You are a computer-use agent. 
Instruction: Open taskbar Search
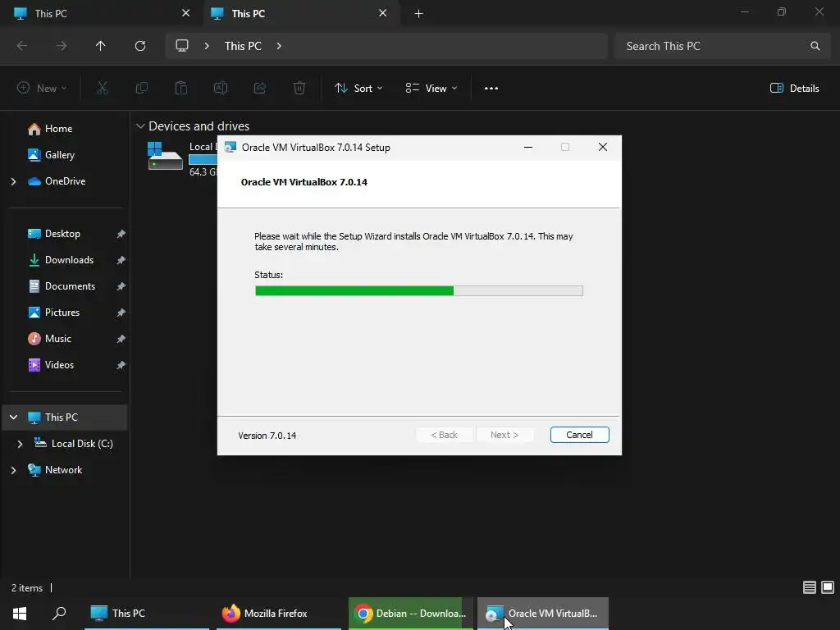coord(59,614)
